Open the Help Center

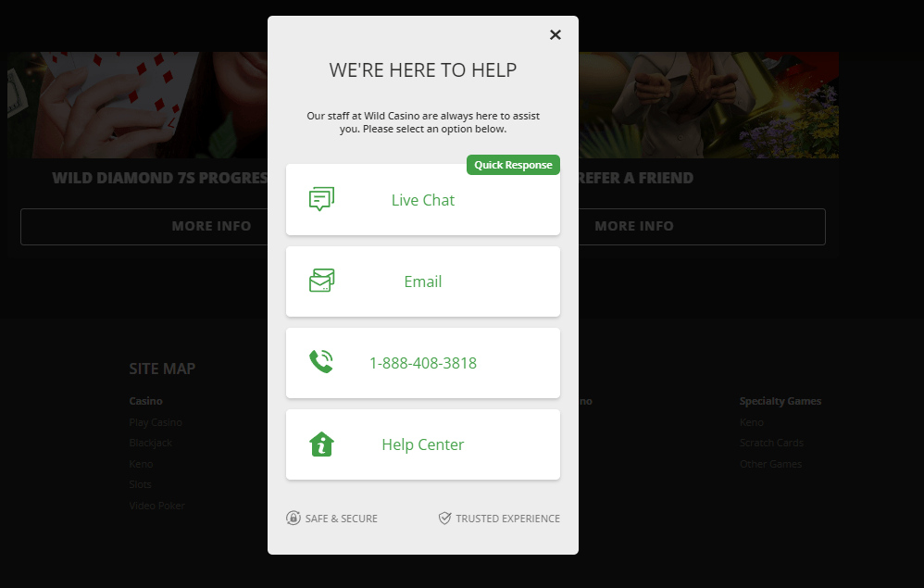click(423, 444)
